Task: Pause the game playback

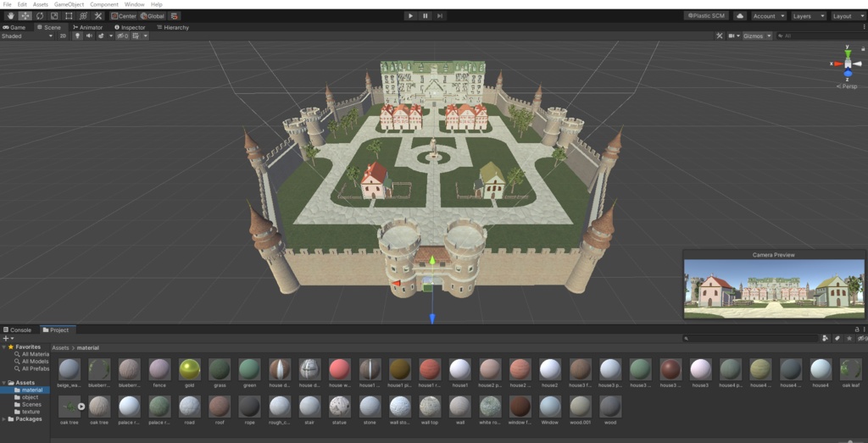Action: (x=426, y=16)
